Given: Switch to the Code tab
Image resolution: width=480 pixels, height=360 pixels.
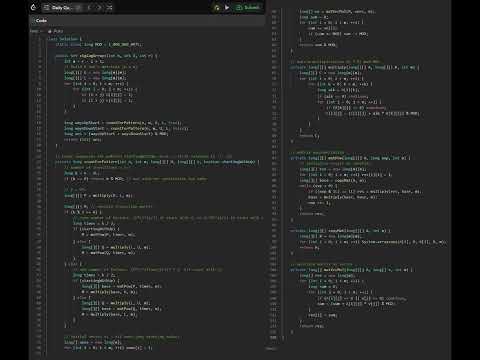Looking at the screenshot, I should coord(40,21).
